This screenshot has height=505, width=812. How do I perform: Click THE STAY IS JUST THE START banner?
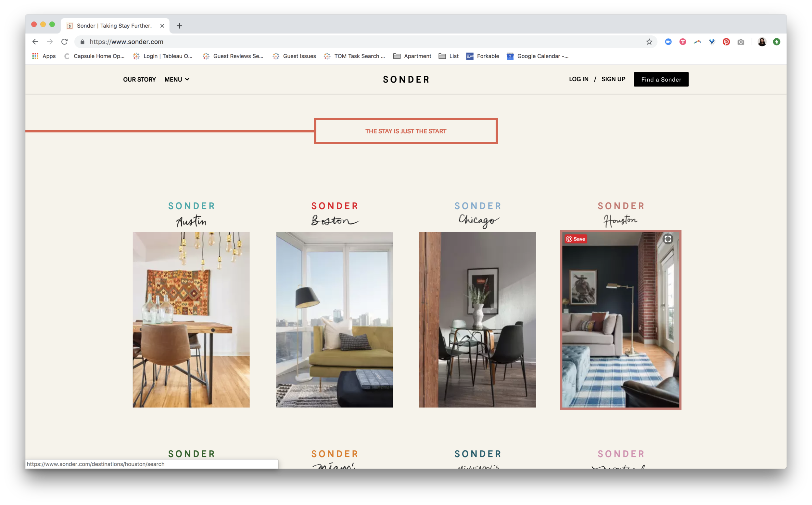pos(405,131)
